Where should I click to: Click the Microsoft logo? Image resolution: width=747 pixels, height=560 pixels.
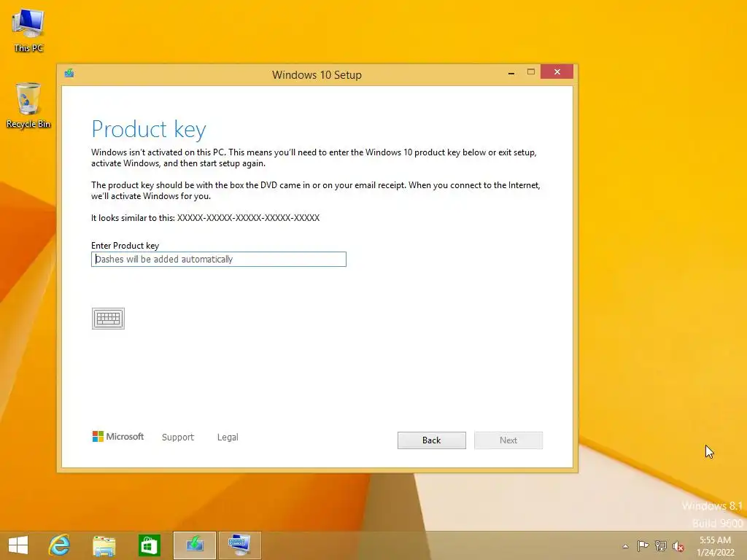click(117, 437)
